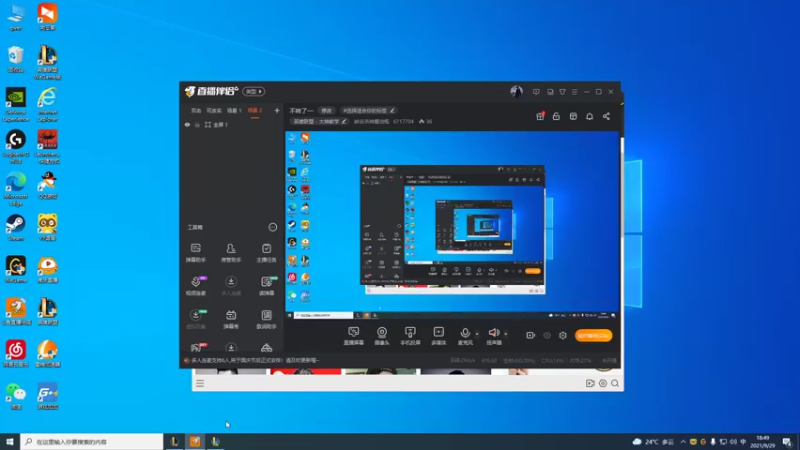Mute the speaker output
Image resolution: width=800 pixels, height=450 pixels.
[x=493, y=336]
